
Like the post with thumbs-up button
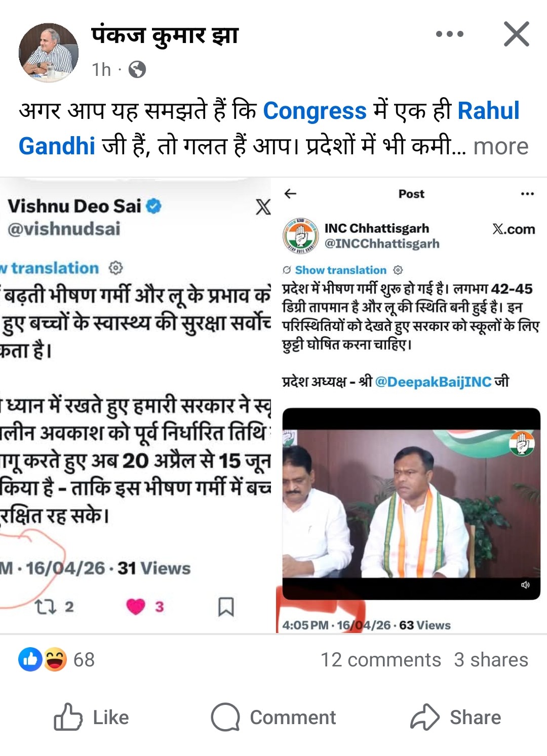point(92,717)
